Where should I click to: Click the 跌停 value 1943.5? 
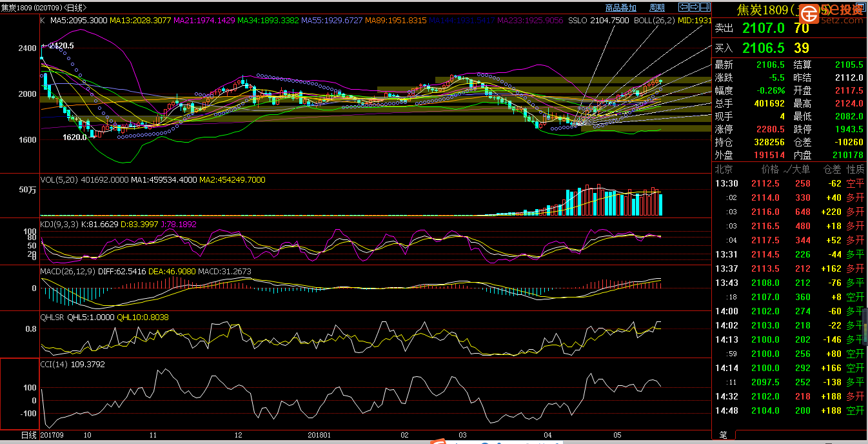(x=849, y=129)
